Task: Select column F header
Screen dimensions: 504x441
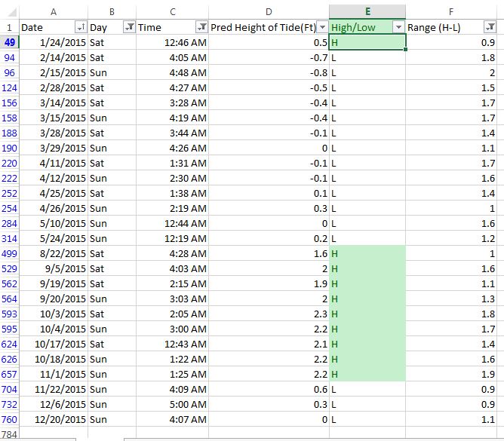Action: point(451,11)
